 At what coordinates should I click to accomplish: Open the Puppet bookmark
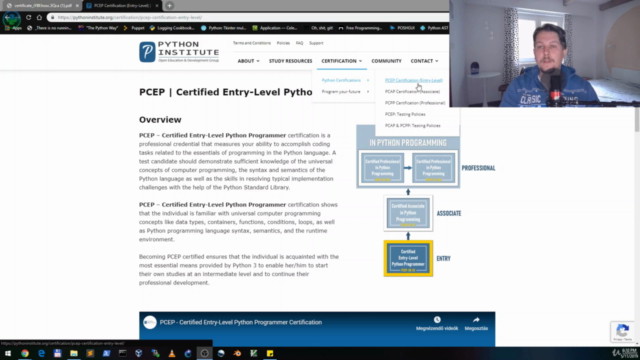point(134,28)
